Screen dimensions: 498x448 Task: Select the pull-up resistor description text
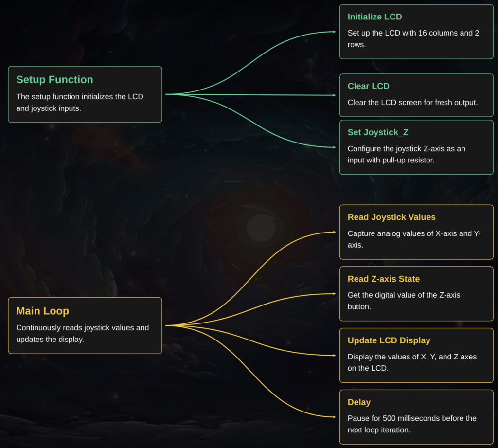[406, 155]
